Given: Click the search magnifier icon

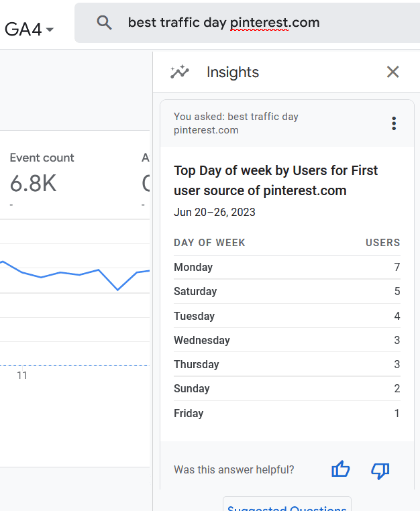Looking at the screenshot, I should (x=104, y=23).
